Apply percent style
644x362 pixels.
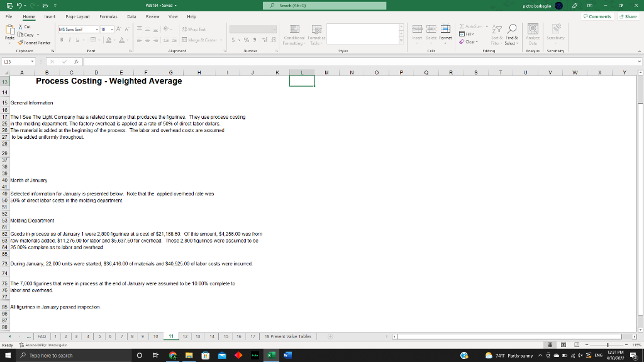point(247,40)
